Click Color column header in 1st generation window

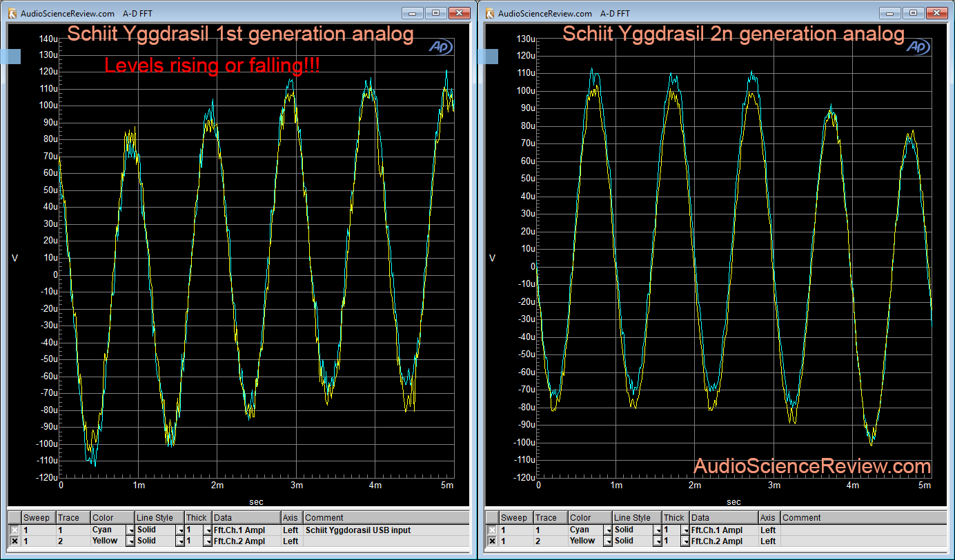click(x=112, y=518)
